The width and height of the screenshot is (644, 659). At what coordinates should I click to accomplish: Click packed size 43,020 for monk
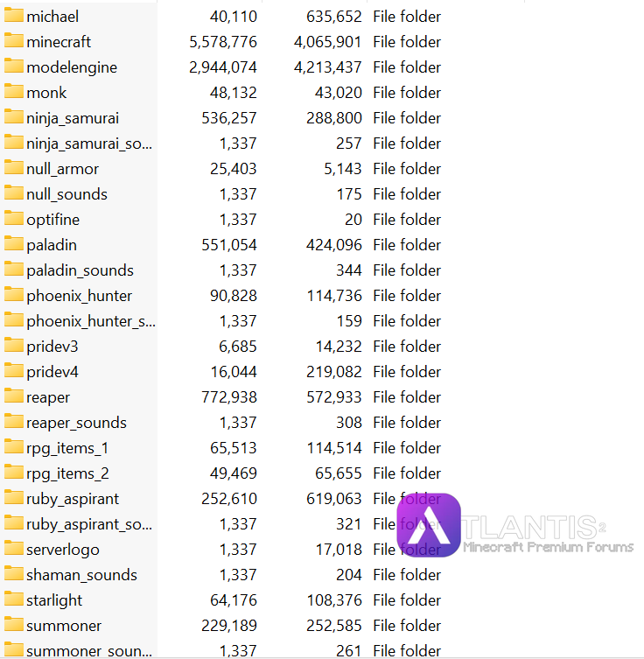click(x=338, y=93)
